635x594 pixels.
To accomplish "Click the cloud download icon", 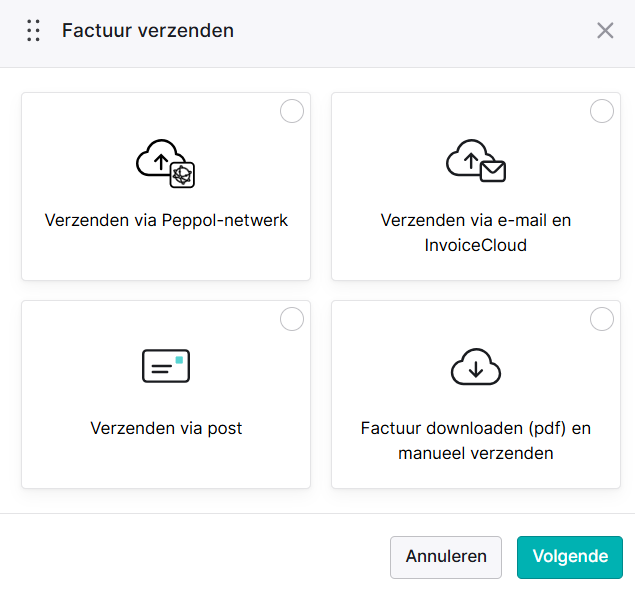I will click(x=476, y=366).
